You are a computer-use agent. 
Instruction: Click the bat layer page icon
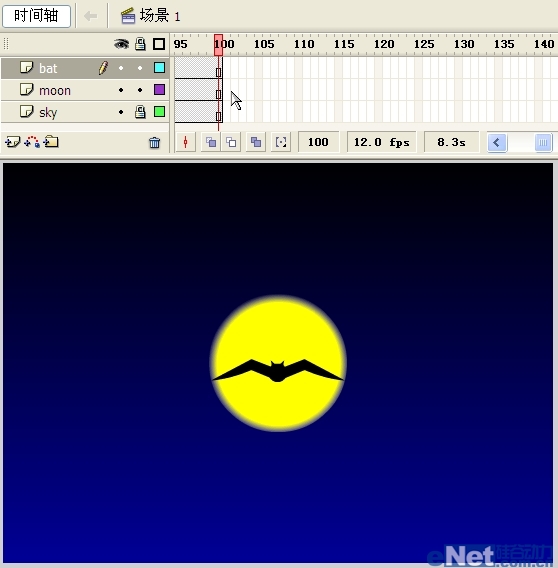tap(26, 67)
